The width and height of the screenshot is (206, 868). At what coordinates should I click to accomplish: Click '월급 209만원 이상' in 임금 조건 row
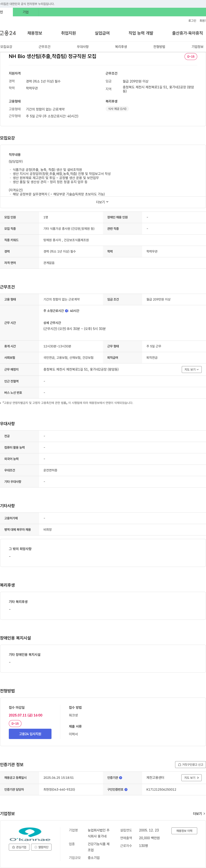point(158,300)
